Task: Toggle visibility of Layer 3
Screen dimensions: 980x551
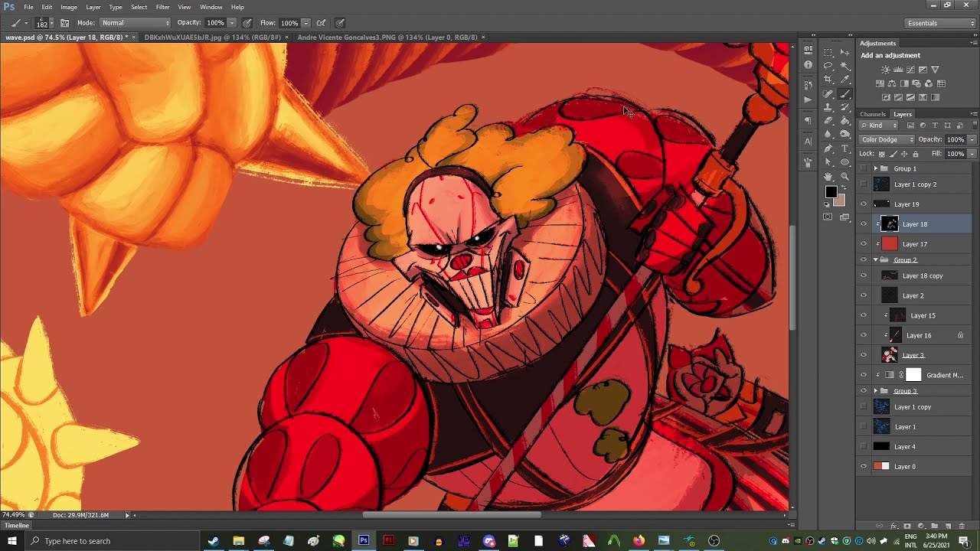Action: (x=864, y=355)
